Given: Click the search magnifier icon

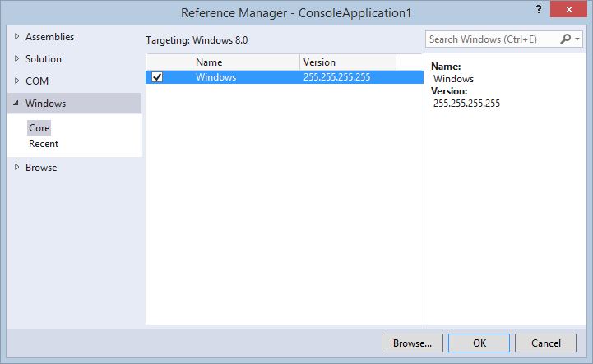Looking at the screenshot, I should [565, 39].
